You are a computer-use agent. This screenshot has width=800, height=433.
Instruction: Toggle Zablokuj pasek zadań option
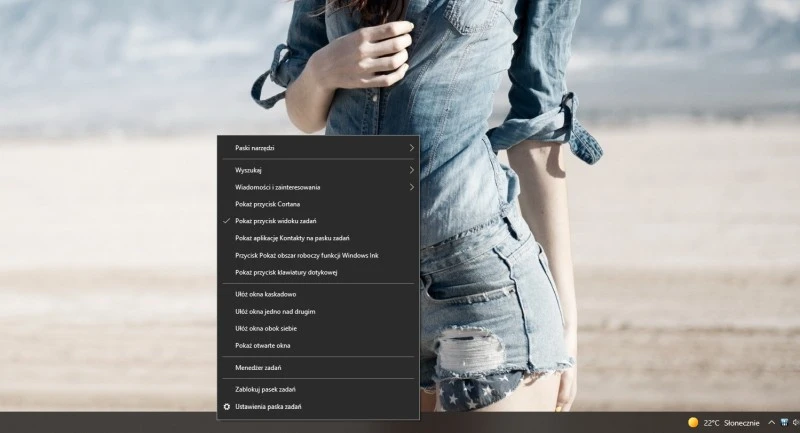click(x=318, y=390)
